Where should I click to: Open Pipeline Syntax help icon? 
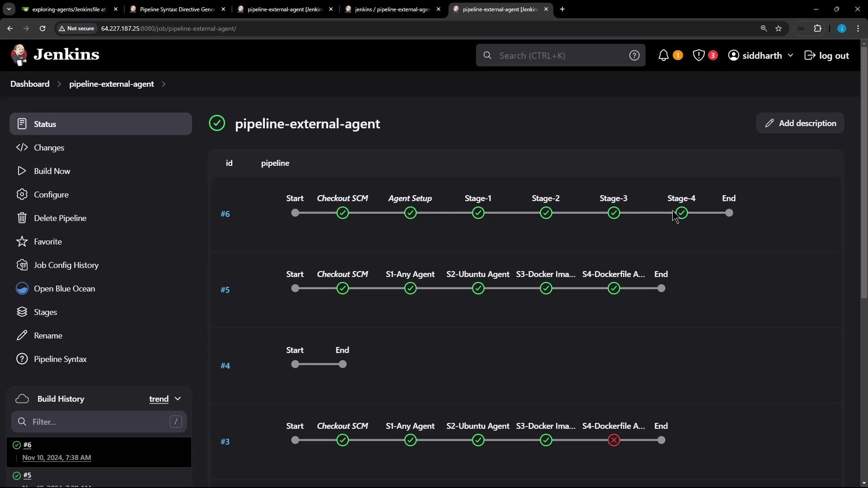coord(22,359)
